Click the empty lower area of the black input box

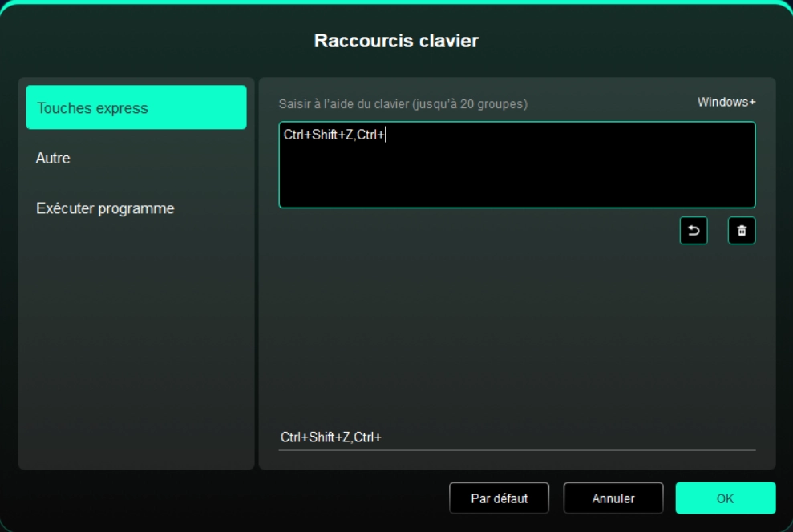click(x=517, y=184)
